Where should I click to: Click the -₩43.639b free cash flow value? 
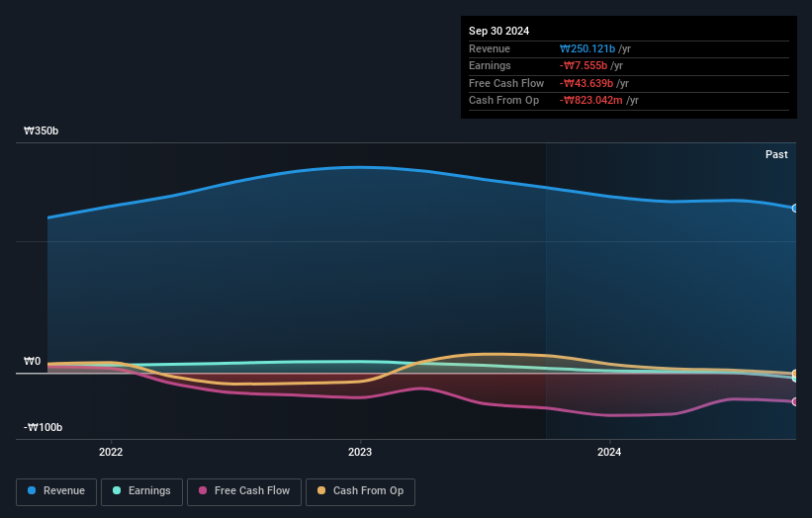[x=586, y=83]
